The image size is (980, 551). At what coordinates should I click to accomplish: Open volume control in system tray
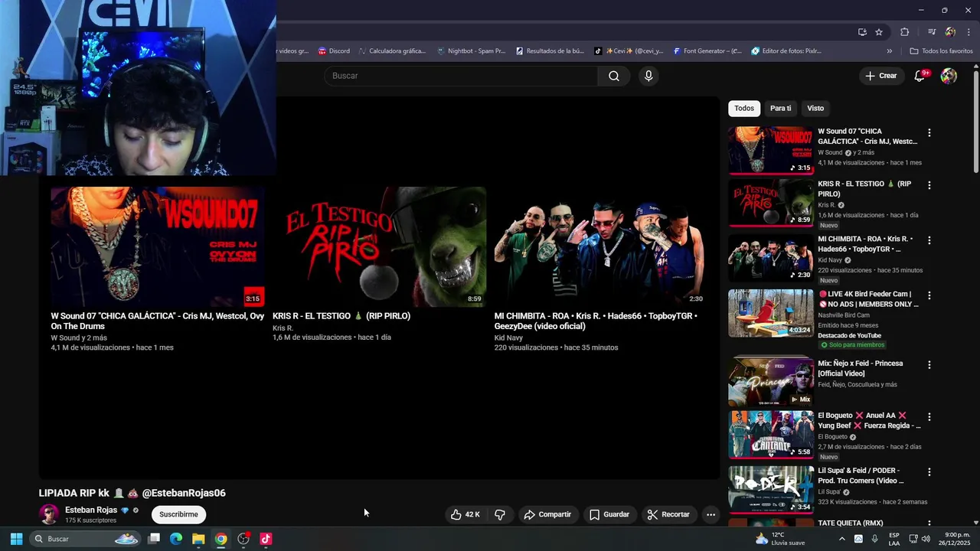click(926, 539)
